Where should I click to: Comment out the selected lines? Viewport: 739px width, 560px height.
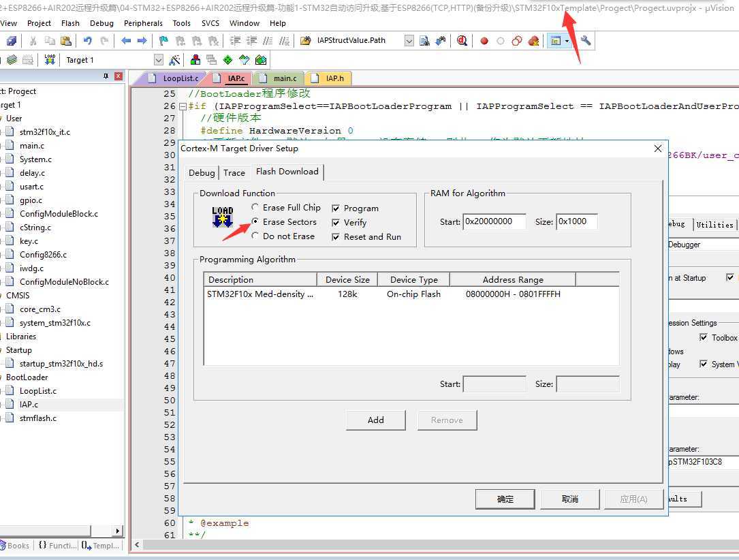[x=268, y=41]
